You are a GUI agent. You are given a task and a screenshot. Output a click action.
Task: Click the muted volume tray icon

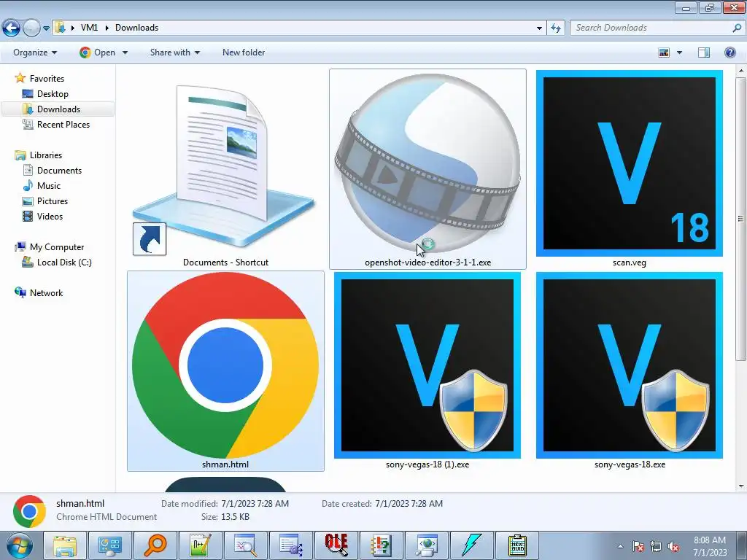click(x=673, y=546)
